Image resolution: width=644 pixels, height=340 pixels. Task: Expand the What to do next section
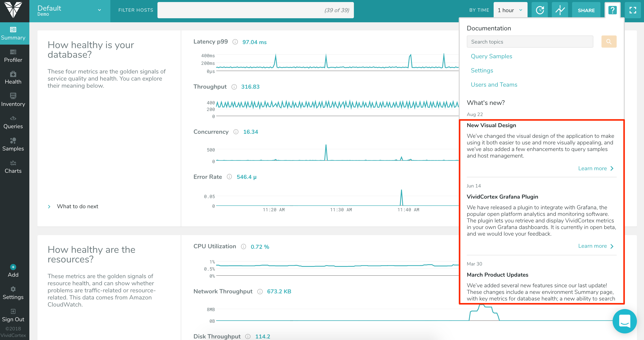coord(77,206)
